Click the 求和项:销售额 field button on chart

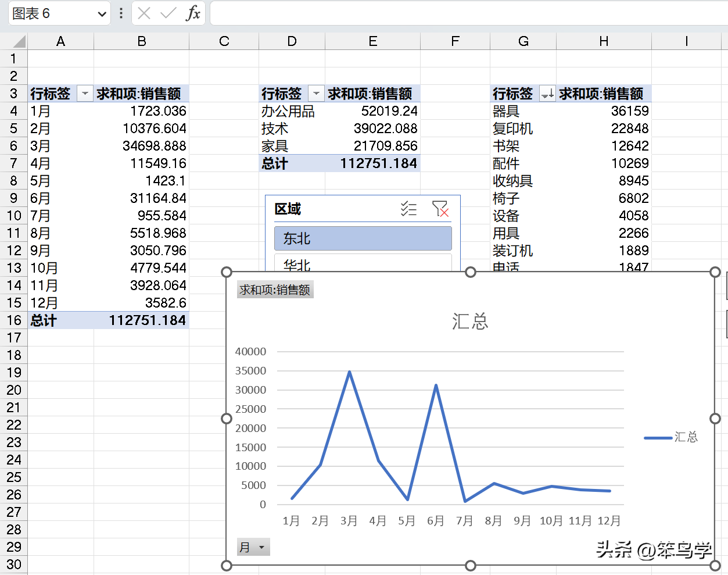coord(275,290)
